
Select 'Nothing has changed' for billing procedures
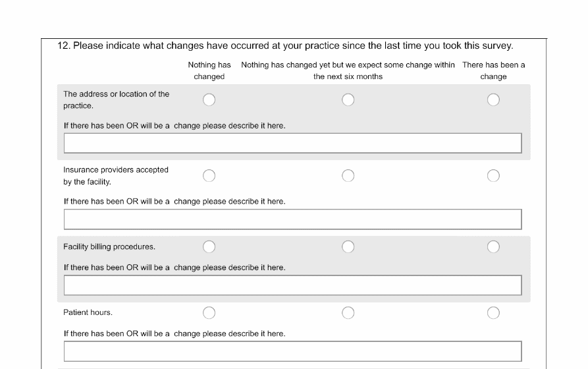click(x=209, y=246)
